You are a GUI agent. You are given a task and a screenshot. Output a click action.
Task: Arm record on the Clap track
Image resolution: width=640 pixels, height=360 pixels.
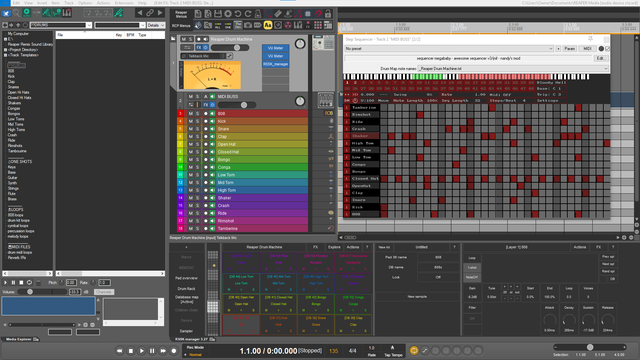205,137
